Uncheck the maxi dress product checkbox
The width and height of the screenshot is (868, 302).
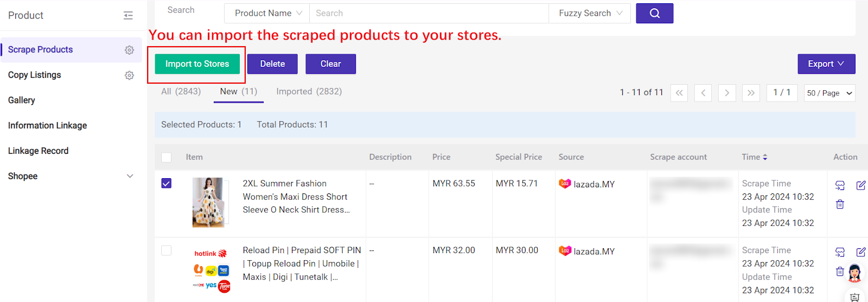(x=167, y=184)
